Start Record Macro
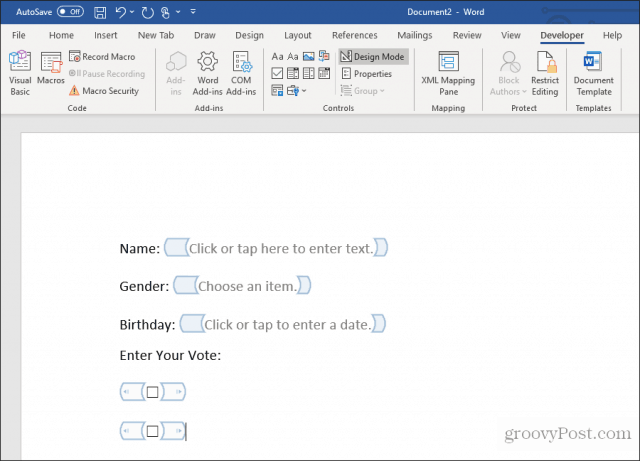This screenshot has height=461, width=640. point(102,56)
